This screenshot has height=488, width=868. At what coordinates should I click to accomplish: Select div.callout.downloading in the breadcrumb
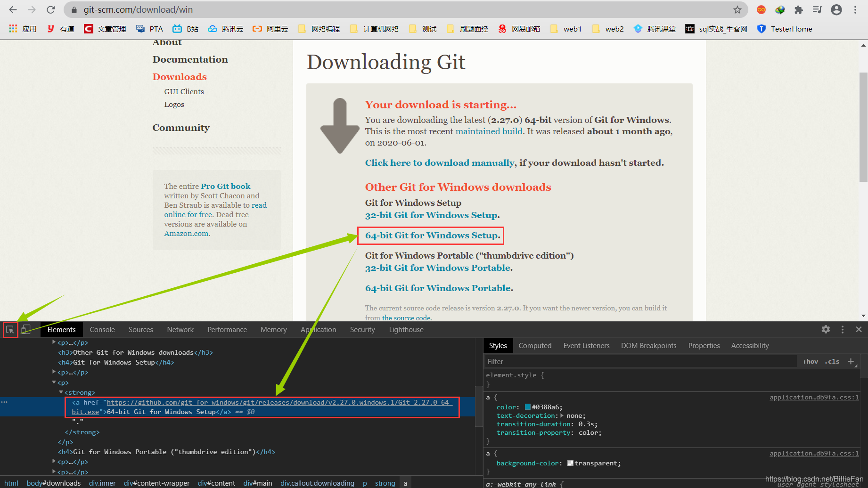(x=317, y=483)
